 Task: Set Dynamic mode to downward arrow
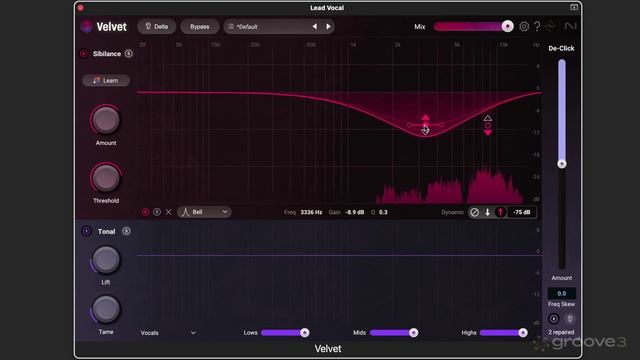click(487, 212)
